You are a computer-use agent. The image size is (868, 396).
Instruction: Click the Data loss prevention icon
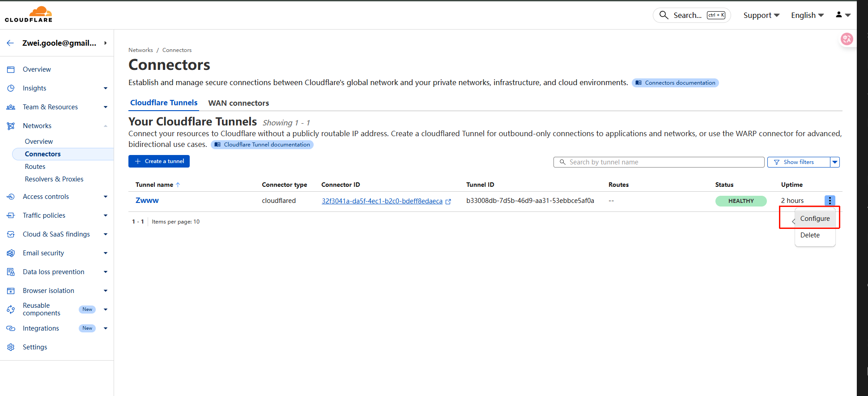coord(11,272)
